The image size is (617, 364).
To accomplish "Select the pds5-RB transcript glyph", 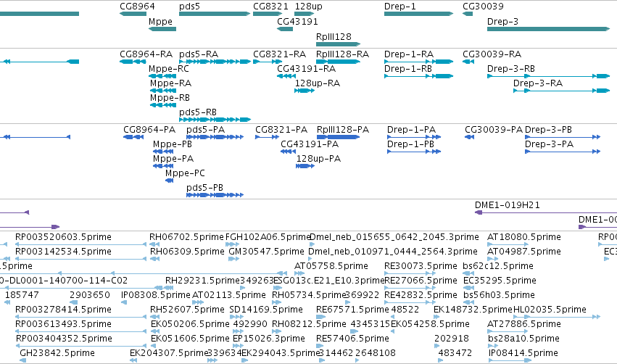I will pos(215,120).
